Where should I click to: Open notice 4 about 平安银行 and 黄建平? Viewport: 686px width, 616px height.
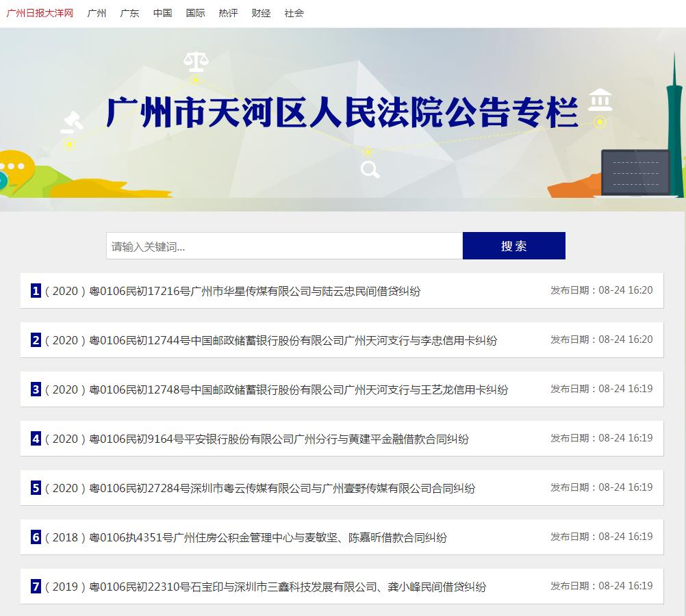[x=257, y=439]
